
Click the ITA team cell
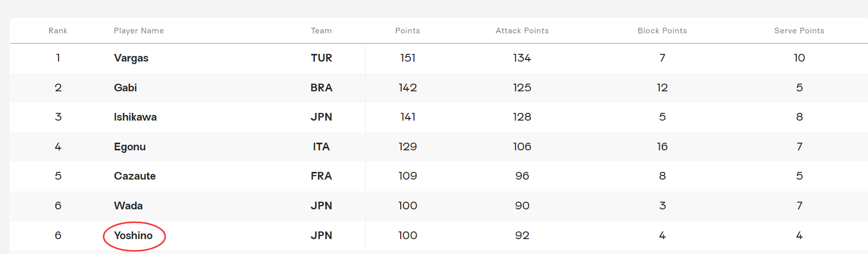(x=321, y=147)
